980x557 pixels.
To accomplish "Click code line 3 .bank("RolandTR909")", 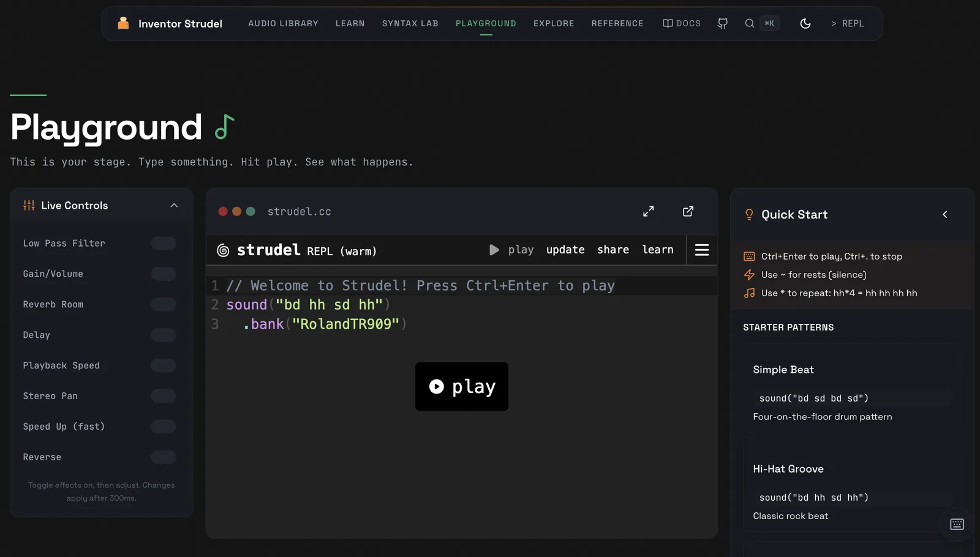I will tap(325, 324).
